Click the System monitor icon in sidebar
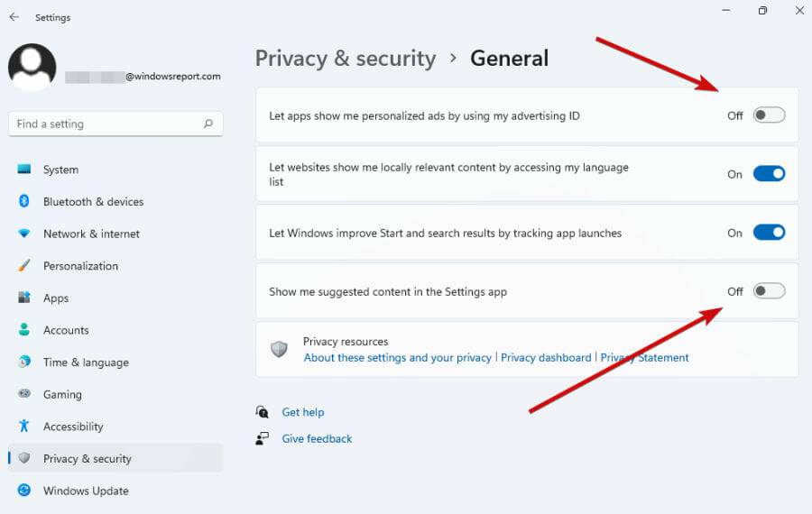The height and width of the screenshot is (514, 812). coord(24,170)
